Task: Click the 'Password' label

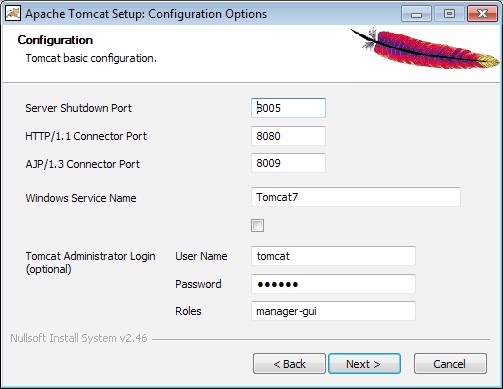Action: (x=198, y=284)
